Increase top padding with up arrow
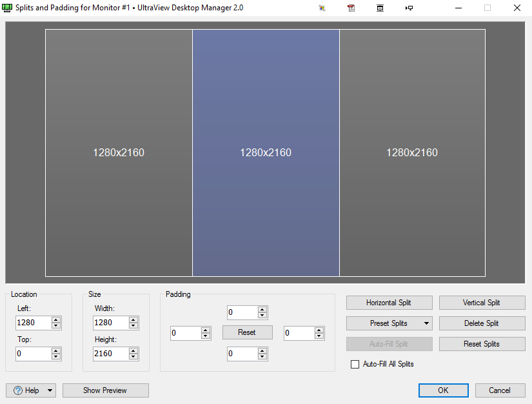Screen dimensions: 532x404 coord(262,310)
